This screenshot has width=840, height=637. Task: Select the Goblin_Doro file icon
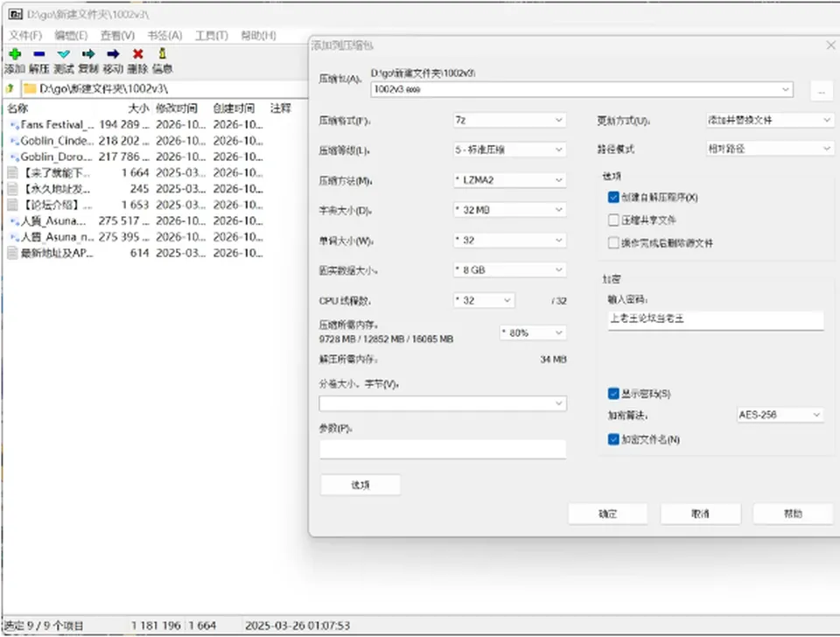coord(15,157)
